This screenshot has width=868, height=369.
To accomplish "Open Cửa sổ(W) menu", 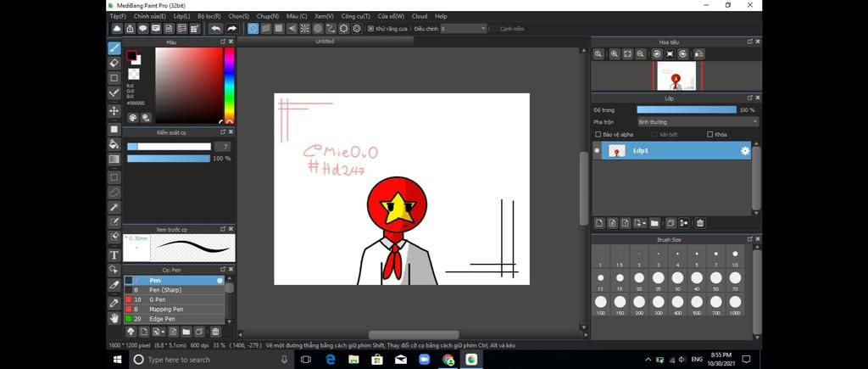I will coord(391,17).
